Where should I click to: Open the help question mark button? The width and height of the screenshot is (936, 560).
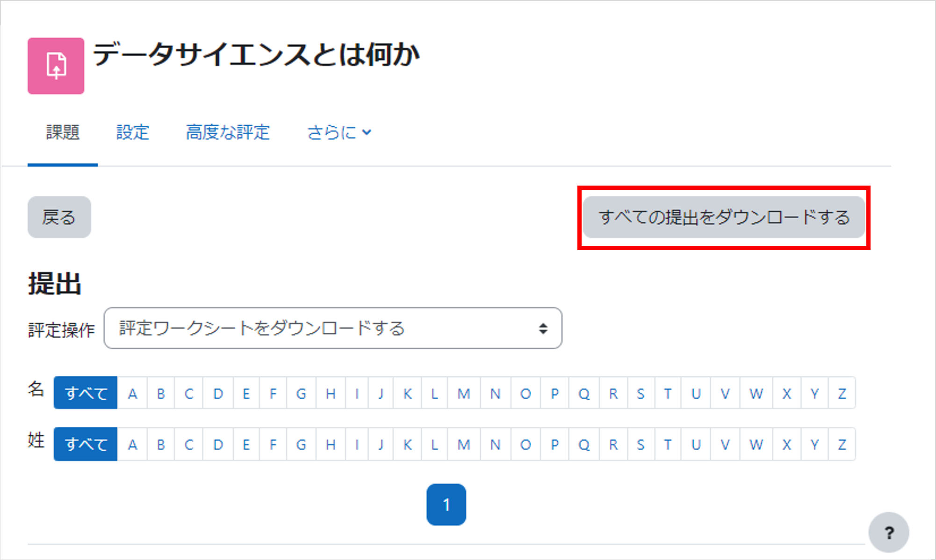click(x=889, y=532)
